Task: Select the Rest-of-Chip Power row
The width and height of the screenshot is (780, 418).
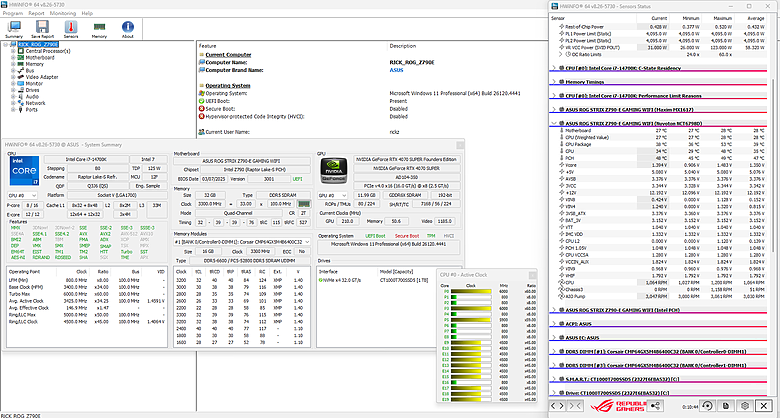Action: pyautogui.click(x=660, y=26)
